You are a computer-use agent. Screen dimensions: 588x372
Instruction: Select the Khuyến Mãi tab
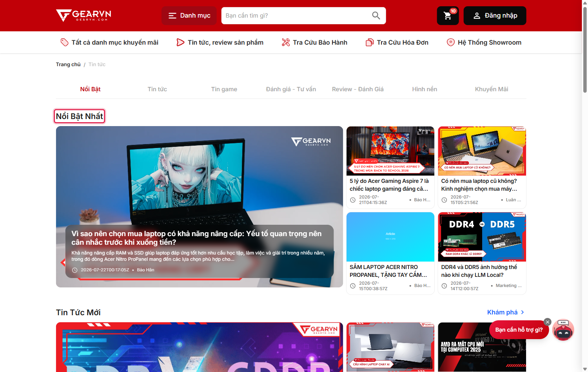tap(492, 89)
